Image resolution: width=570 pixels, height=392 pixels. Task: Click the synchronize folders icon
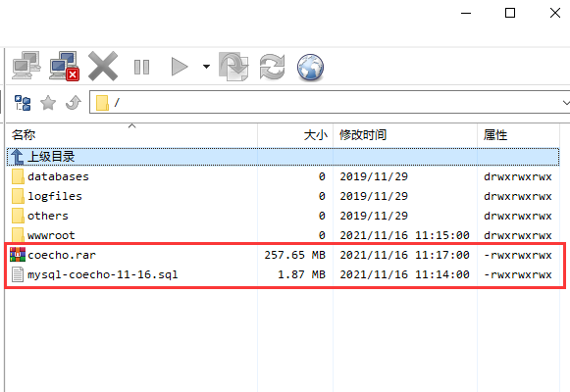tap(233, 67)
